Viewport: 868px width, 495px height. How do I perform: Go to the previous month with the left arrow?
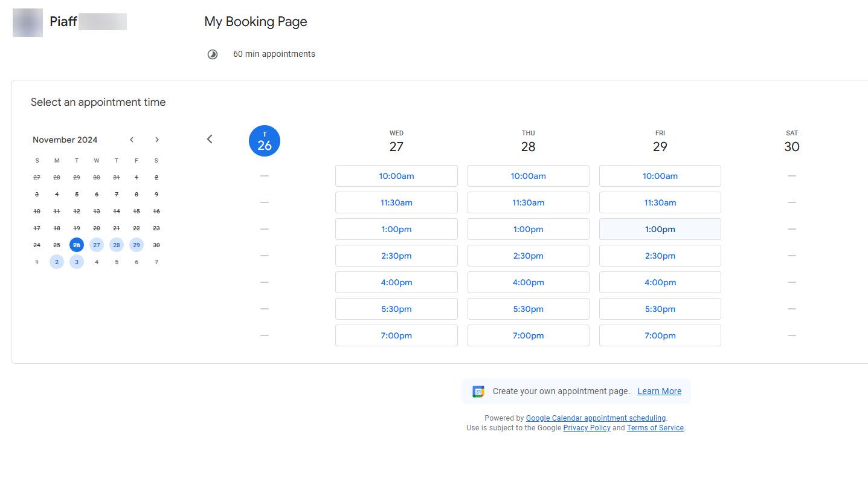click(x=132, y=139)
